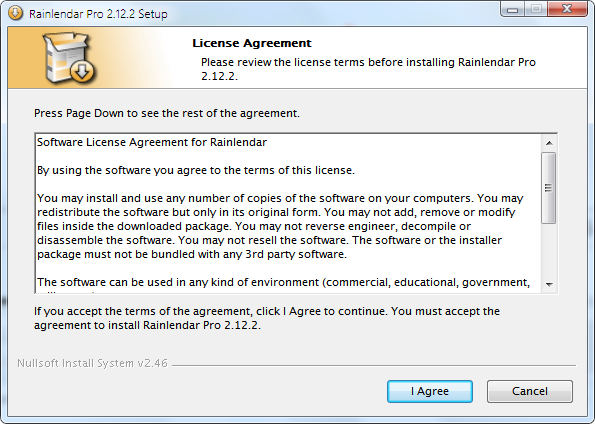Click the 'Press Page Down' instruction text

point(167,113)
